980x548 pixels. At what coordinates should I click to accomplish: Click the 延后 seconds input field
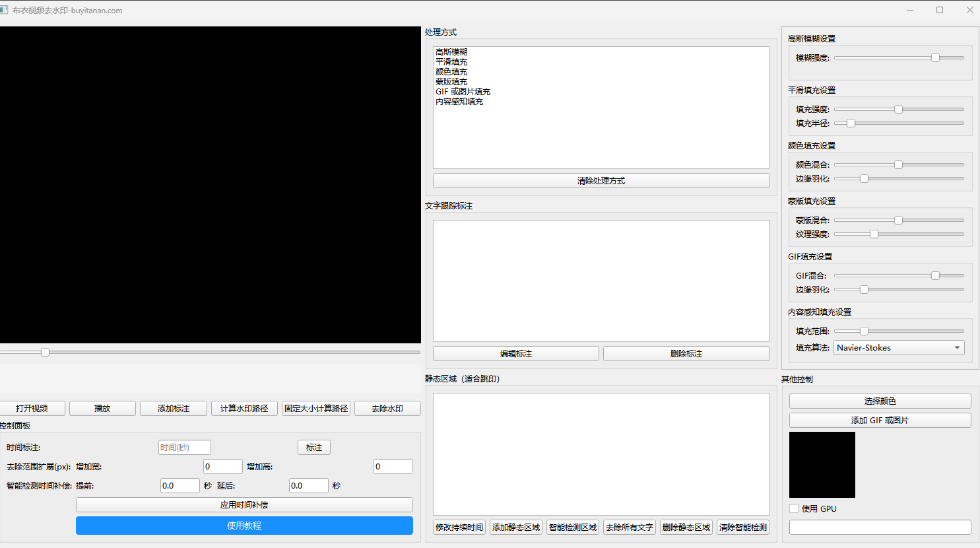click(309, 486)
